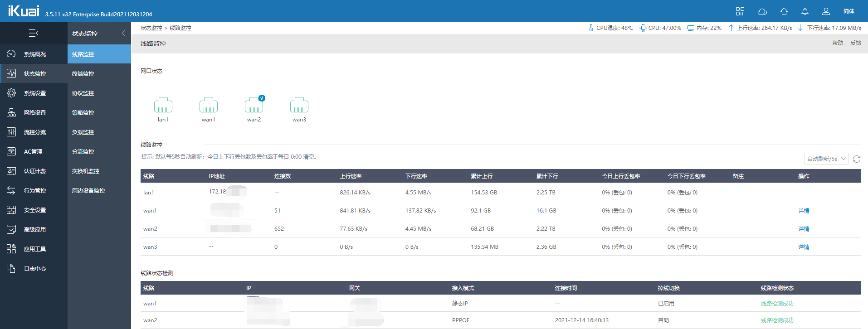Click 下行速率 status text in header
This screenshot has height=329, width=868.
click(x=834, y=28)
